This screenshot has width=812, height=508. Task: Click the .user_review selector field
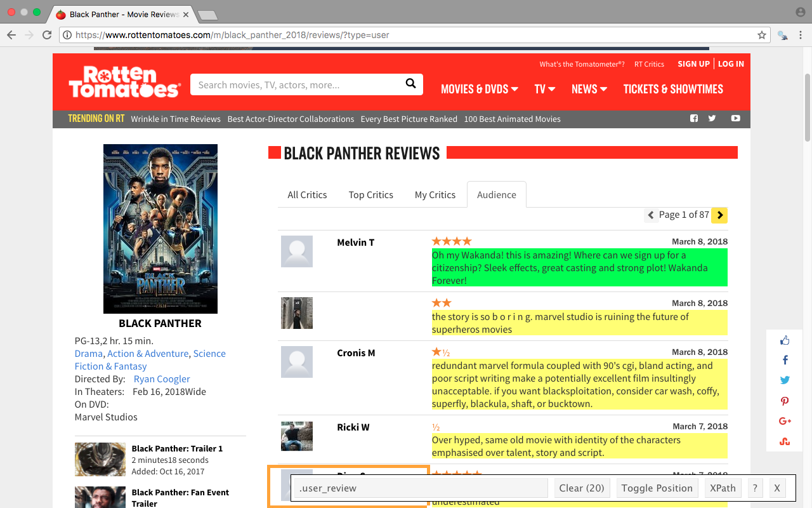[421, 488]
